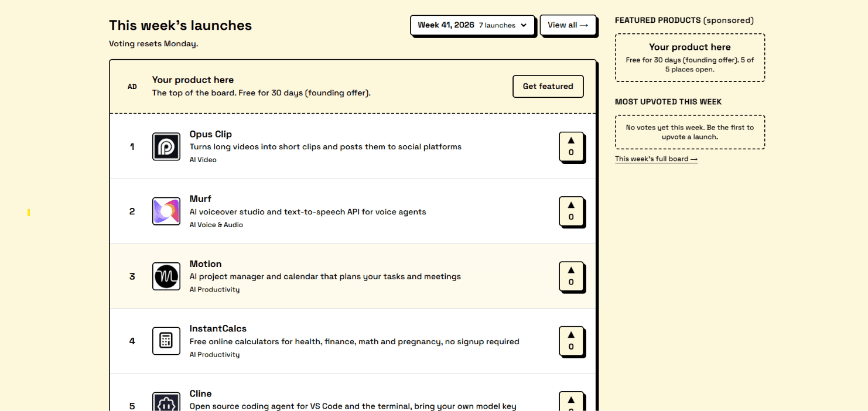Click the InstantCalcs calculator logo
Viewport: 868px width, 411px height.
pyautogui.click(x=166, y=341)
